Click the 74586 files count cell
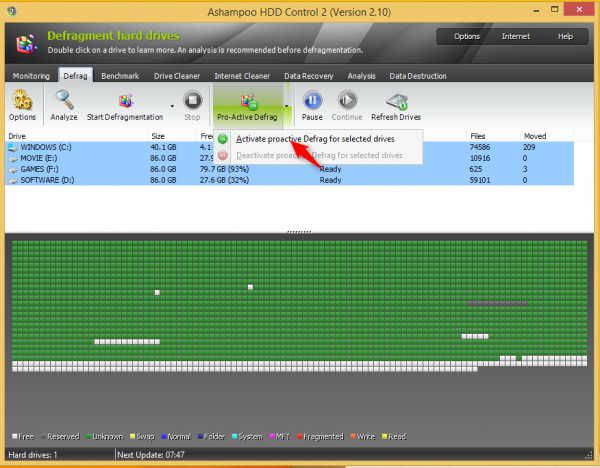This screenshot has width=600, height=468. 480,147
